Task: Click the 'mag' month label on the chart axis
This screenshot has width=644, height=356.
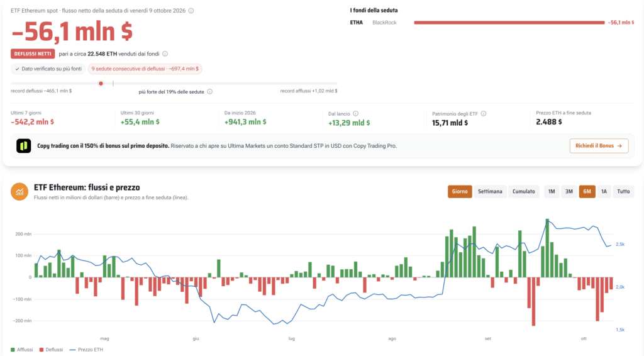Action: coord(104,339)
